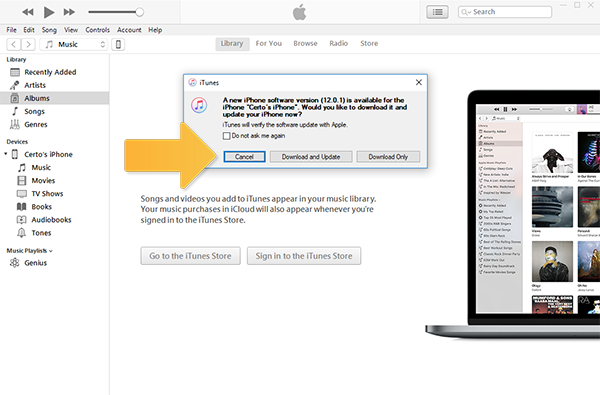Open the File menu
The image size is (600, 395).
tap(11, 30)
